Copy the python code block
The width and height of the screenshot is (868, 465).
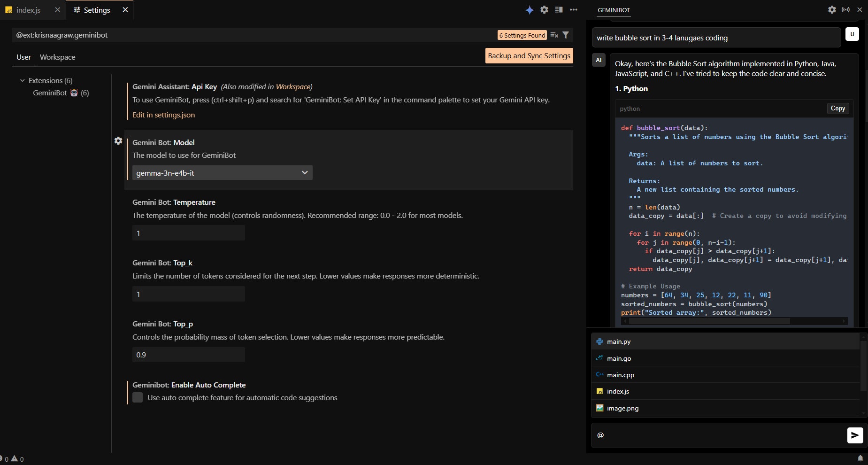(837, 108)
